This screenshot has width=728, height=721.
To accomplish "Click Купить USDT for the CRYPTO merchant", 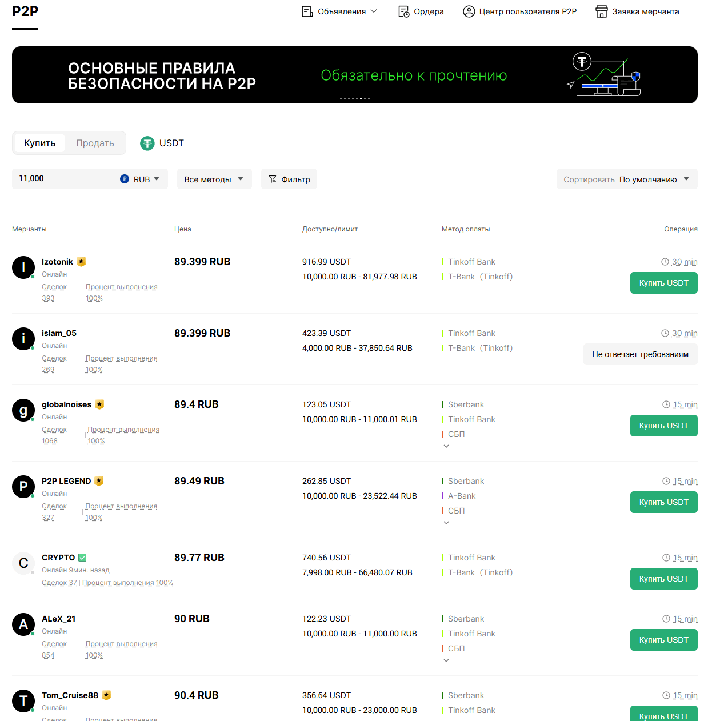I will tap(663, 579).
